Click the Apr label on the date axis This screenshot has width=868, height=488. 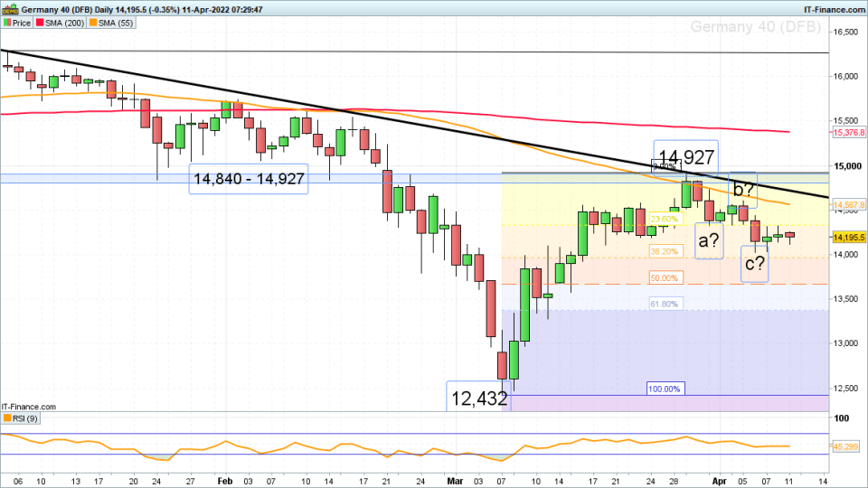click(719, 482)
